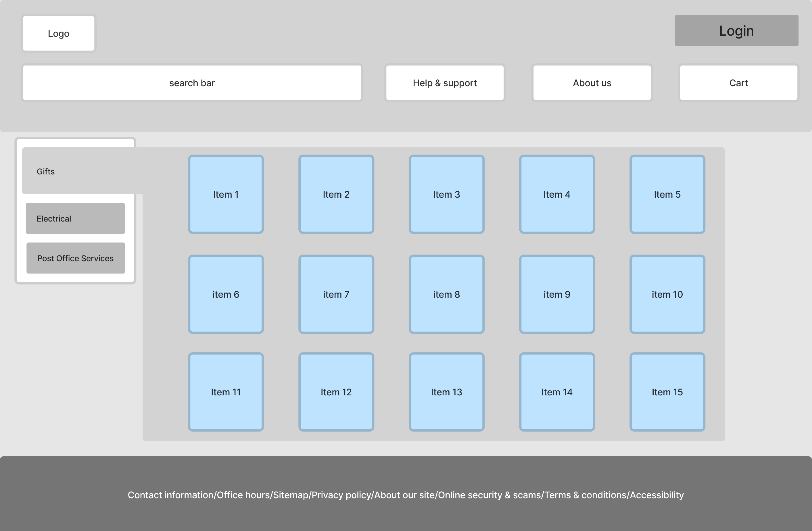Select the Electrical category
The image size is (812, 531).
coord(75,219)
